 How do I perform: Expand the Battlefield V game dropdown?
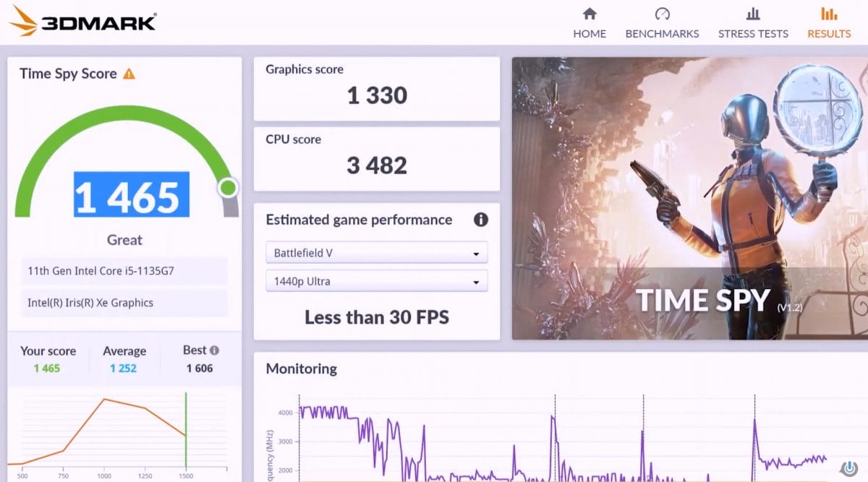(x=376, y=253)
